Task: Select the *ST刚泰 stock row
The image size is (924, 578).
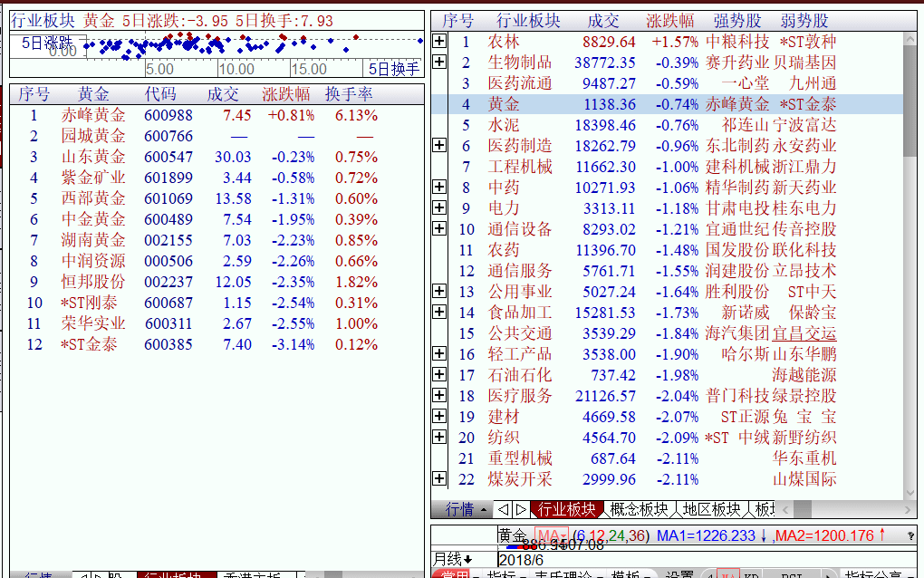Action: coord(217,303)
